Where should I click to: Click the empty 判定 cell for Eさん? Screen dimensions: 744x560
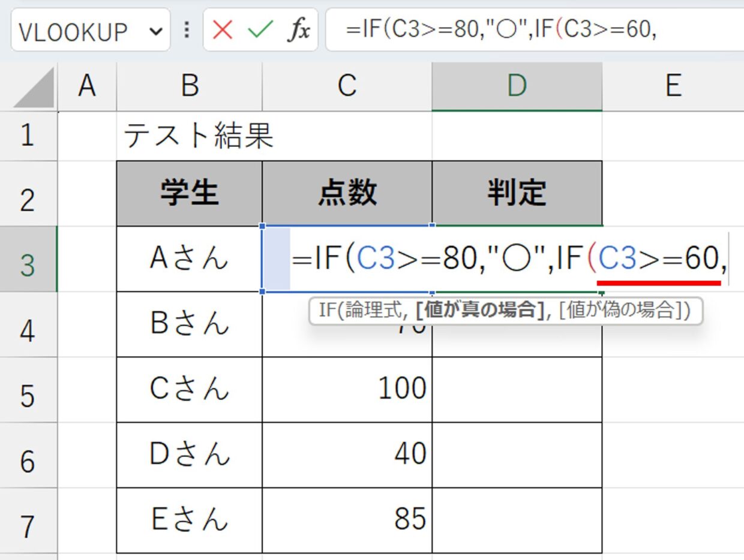click(517, 520)
